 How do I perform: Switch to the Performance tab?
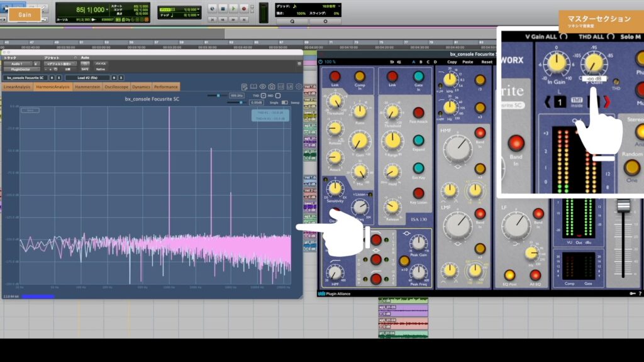(166, 87)
